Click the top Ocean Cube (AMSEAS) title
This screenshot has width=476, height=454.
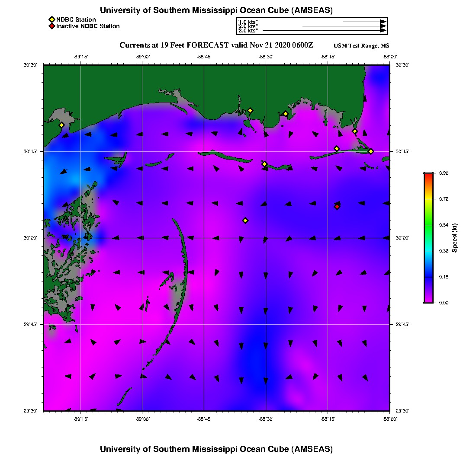[x=216, y=10]
